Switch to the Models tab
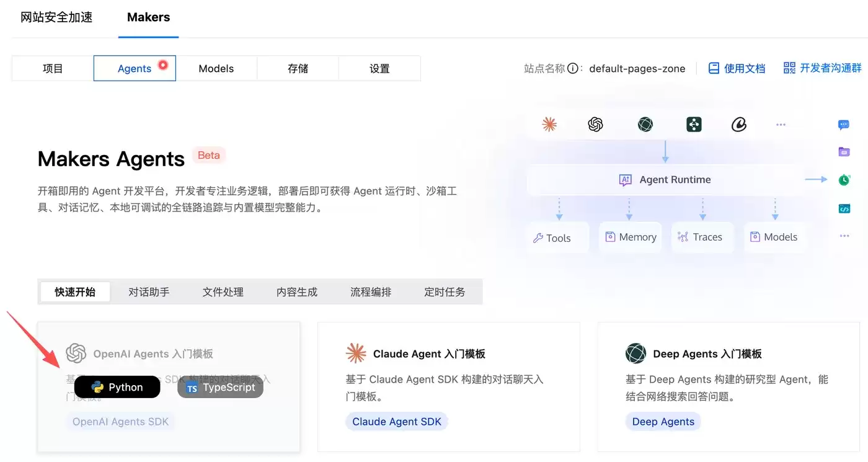 (216, 68)
